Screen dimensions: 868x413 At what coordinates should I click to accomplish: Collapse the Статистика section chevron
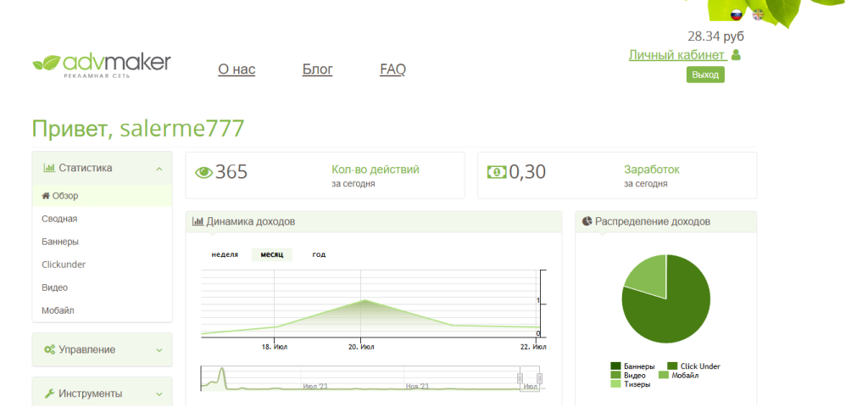coord(159,168)
